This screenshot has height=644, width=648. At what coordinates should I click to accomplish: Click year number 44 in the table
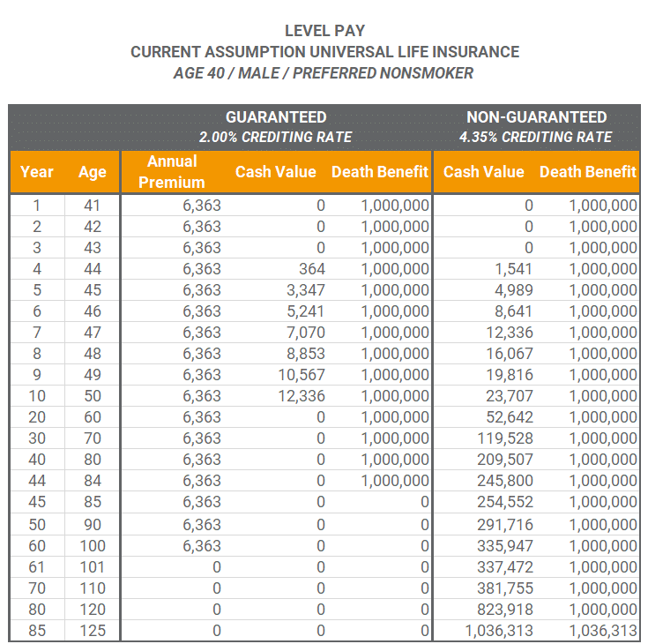pos(37,480)
